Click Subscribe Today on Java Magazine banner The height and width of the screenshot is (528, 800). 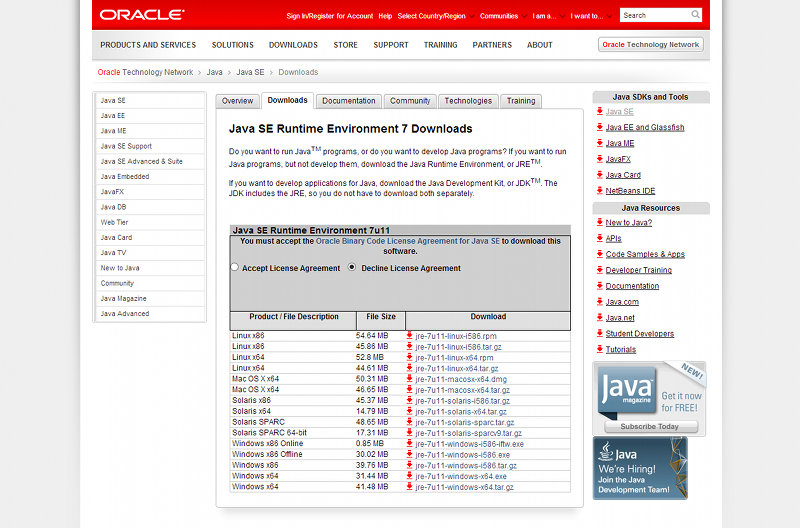[x=649, y=426]
